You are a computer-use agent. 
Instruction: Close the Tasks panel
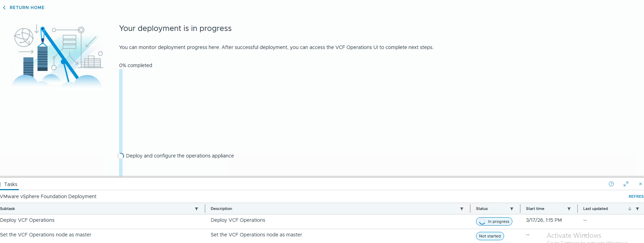tap(641, 184)
